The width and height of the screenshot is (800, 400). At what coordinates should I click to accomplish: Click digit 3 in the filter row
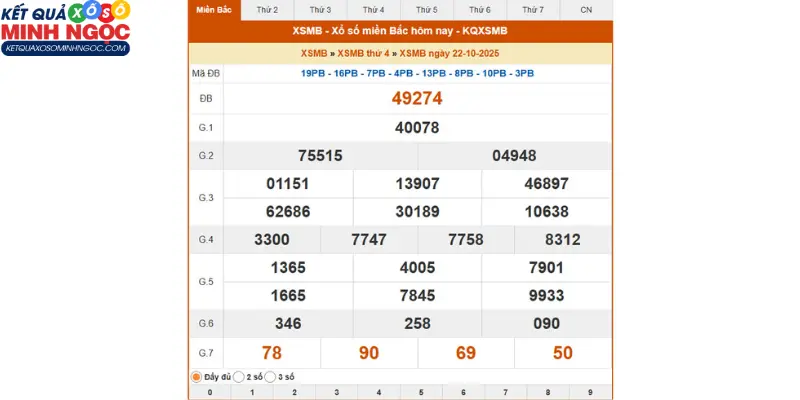click(337, 392)
